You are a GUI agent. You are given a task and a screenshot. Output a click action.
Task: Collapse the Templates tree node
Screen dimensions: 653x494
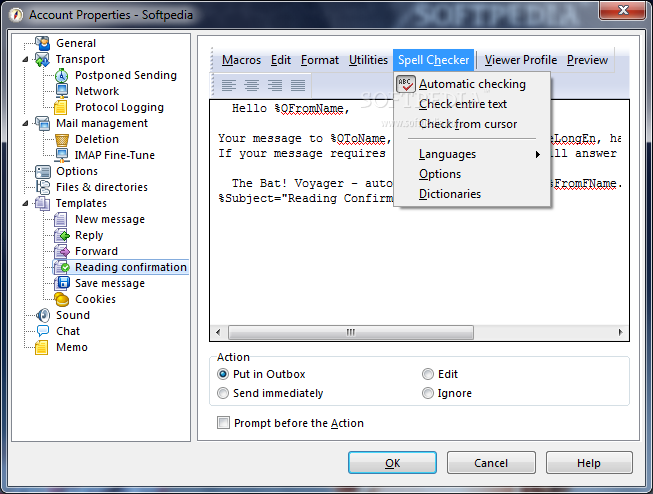tap(25, 203)
